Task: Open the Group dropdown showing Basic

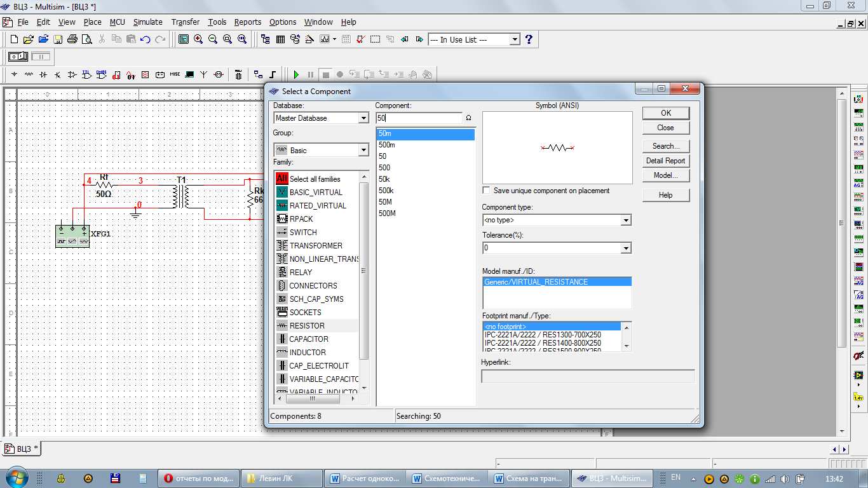Action: tap(363, 151)
